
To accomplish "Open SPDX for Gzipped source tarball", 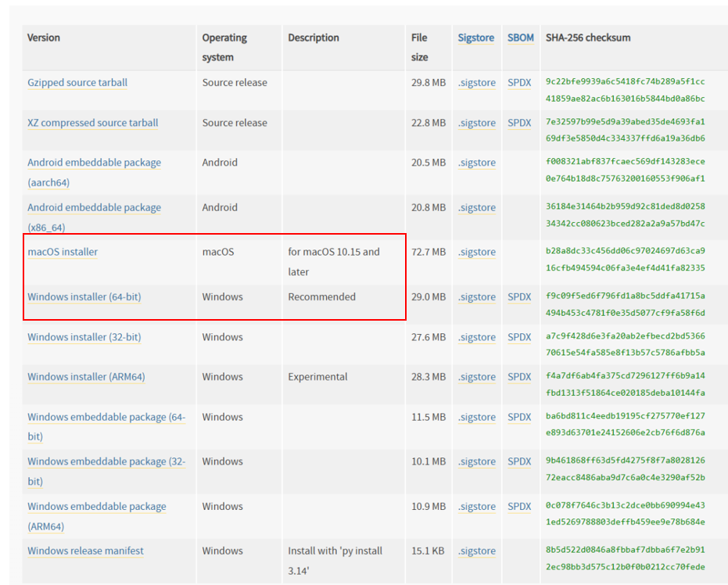I will (519, 83).
